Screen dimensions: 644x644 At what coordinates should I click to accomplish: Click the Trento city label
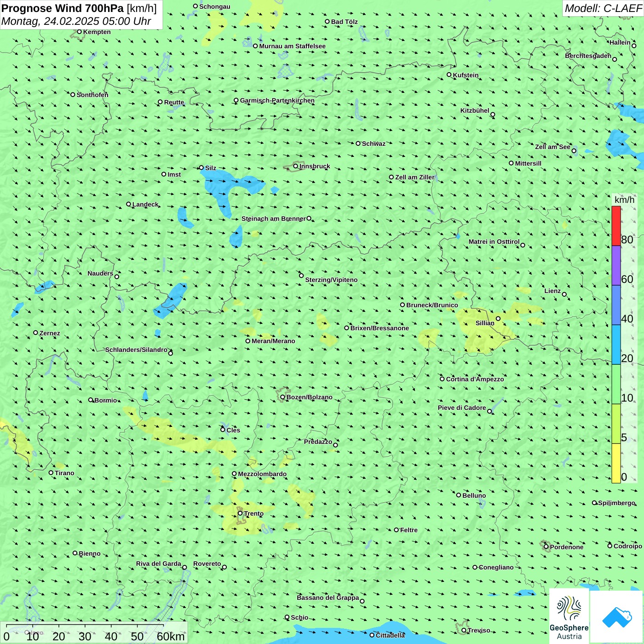[x=254, y=513]
